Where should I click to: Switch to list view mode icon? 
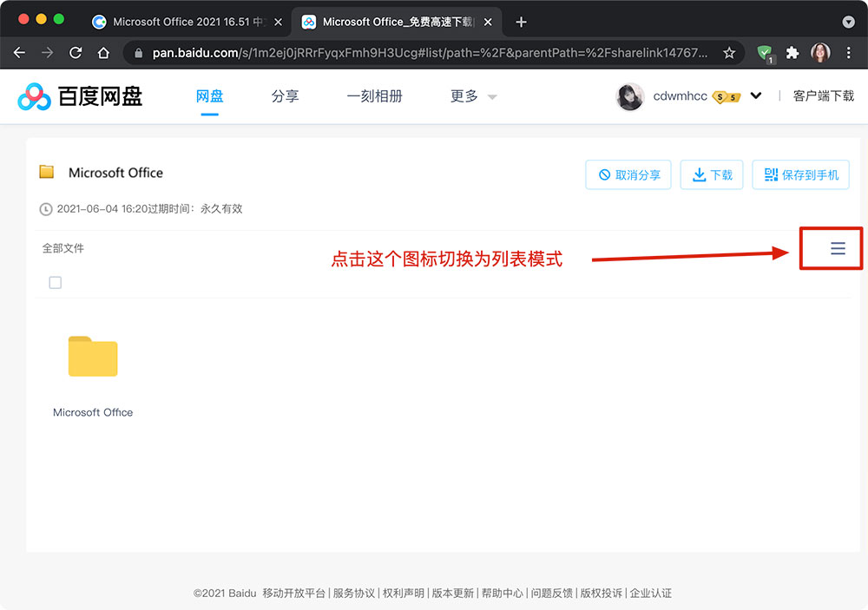[838, 248]
